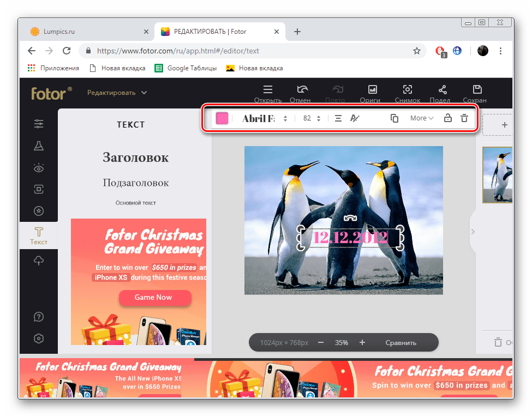Toggle the lock on the text layer
The height and width of the screenshot is (417, 532).
pyautogui.click(x=447, y=118)
